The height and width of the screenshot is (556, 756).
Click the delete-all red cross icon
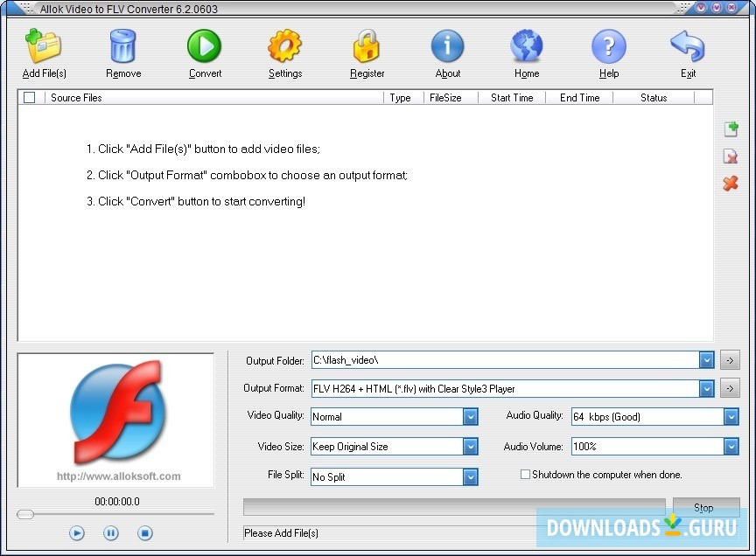coord(731,184)
